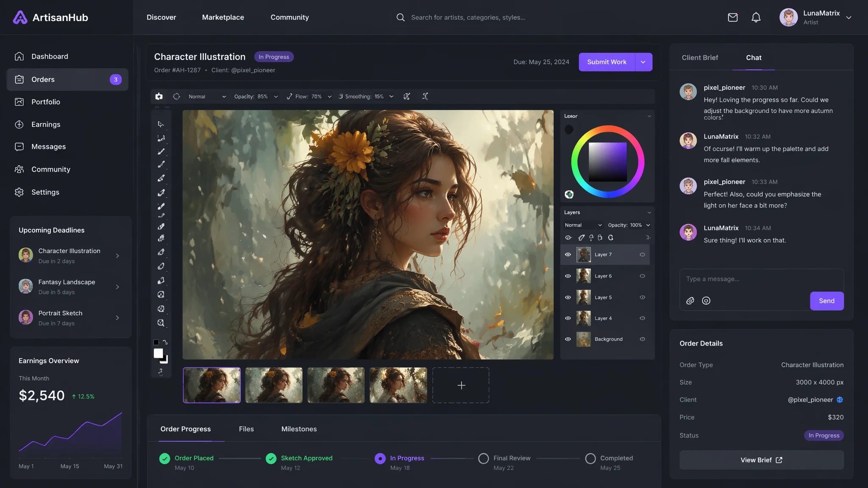Click the Send button
The height and width of the screenshot is (488, 868).
tap(826, 301)
